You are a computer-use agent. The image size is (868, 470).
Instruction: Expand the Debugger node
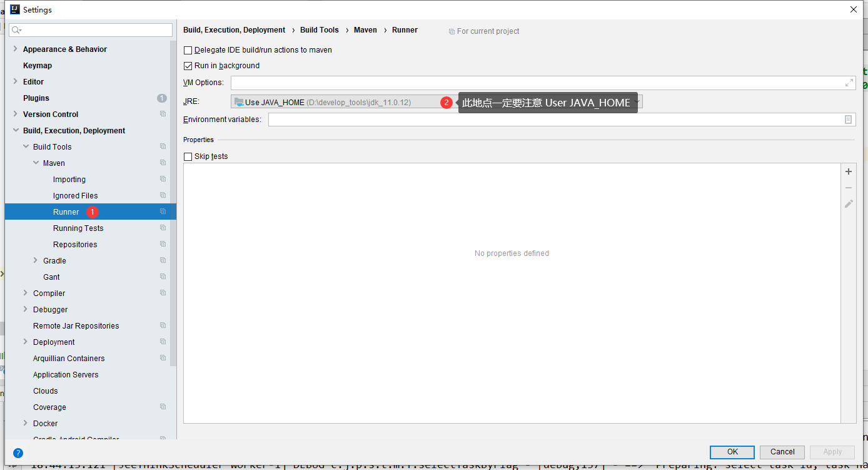[26, 309]
